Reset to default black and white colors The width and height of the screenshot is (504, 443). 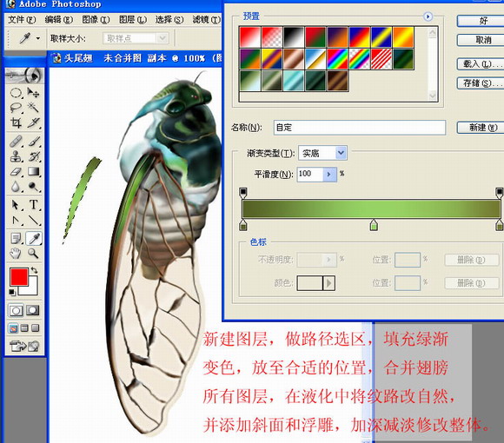[12, 292]
